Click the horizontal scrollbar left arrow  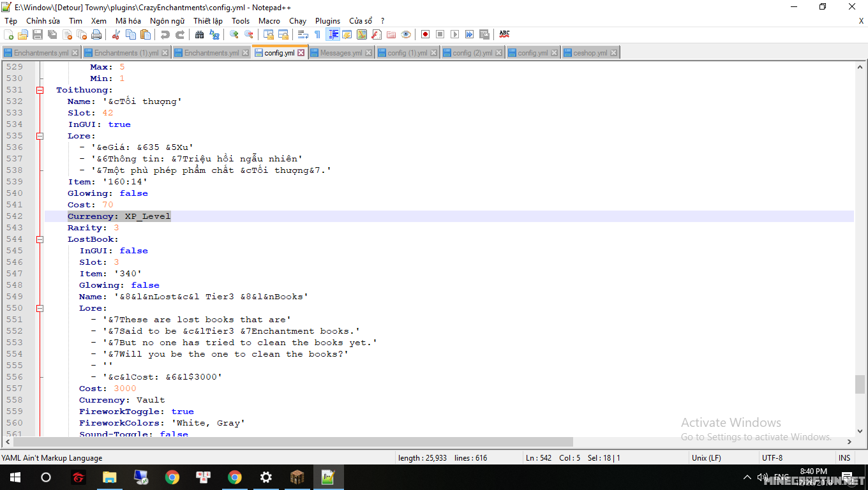[8, 442]
